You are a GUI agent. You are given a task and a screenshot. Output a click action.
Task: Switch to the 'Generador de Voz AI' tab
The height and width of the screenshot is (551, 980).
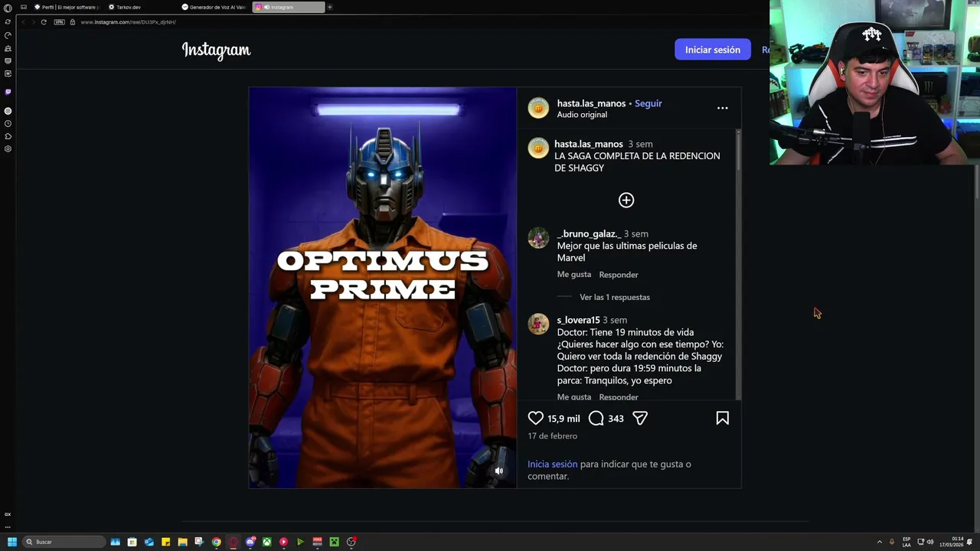(214, 7)
